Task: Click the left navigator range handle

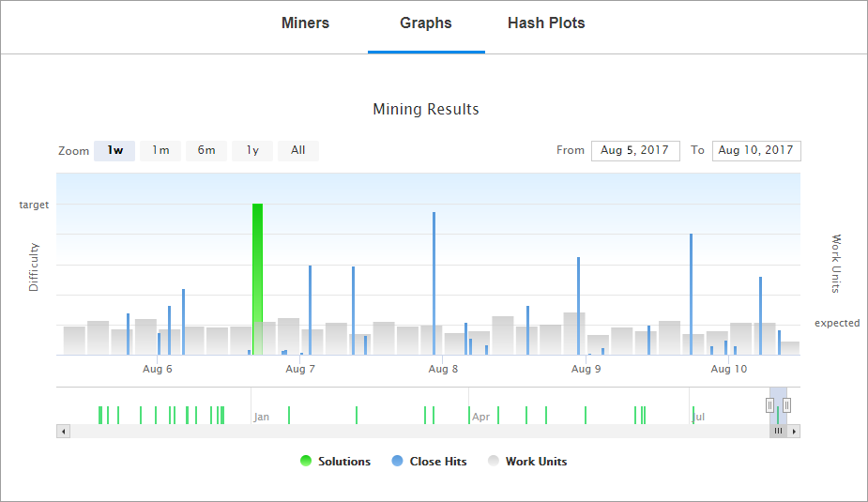Action: click(769, 405)
